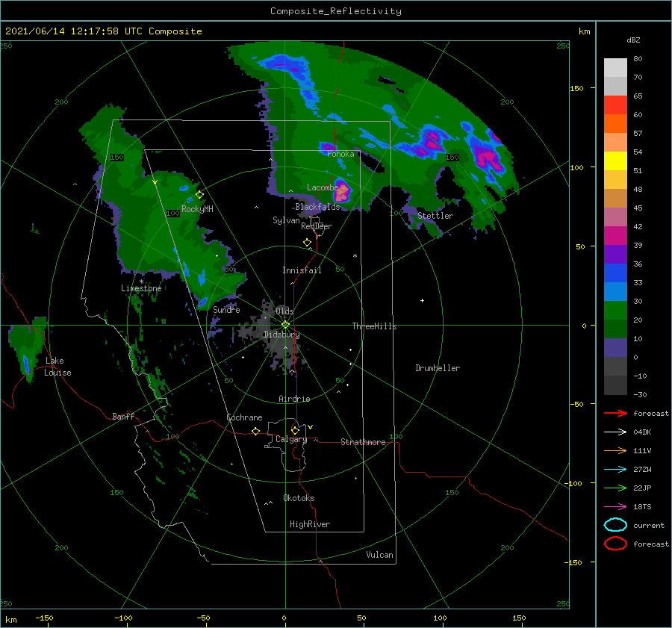Click the Vulcan city label
Image resolution: width=672 pixels, height=628 pixels.
(x=379, y=555)
